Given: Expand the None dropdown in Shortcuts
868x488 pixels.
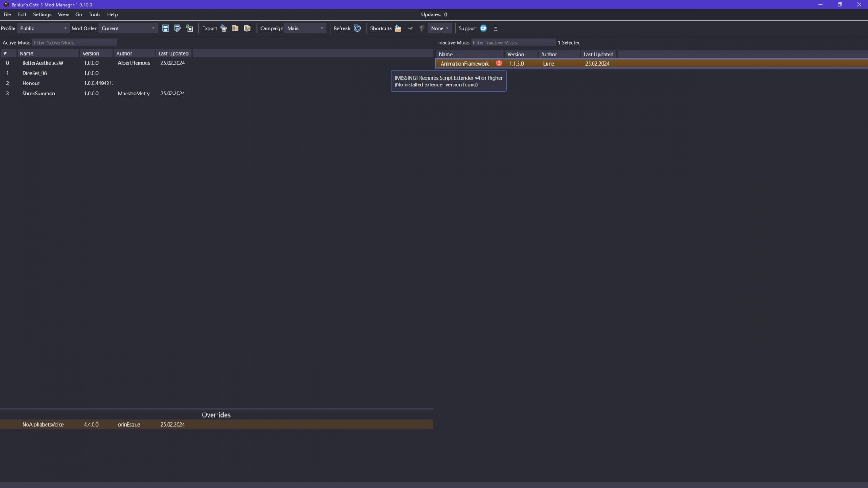Looking at the screenshot, I should click(439, 28).
